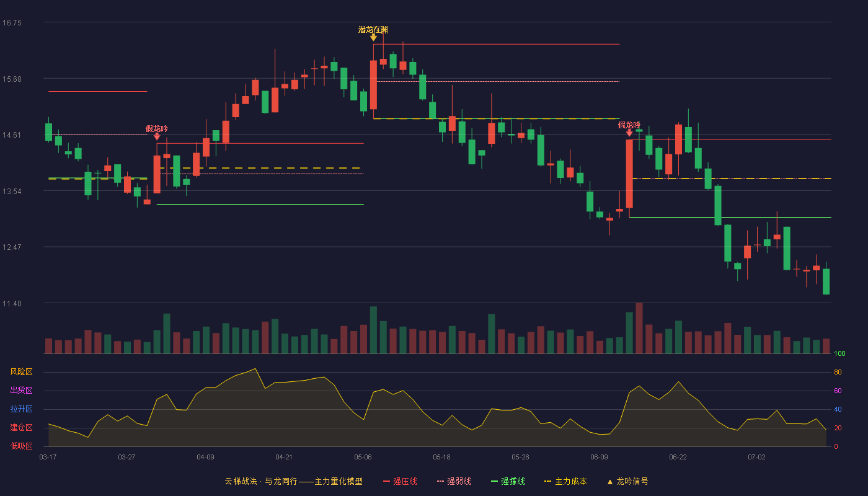Toggle the 强撑线 legend series
The width and height of the screenshot is (868, 496).
pos(508,481)
